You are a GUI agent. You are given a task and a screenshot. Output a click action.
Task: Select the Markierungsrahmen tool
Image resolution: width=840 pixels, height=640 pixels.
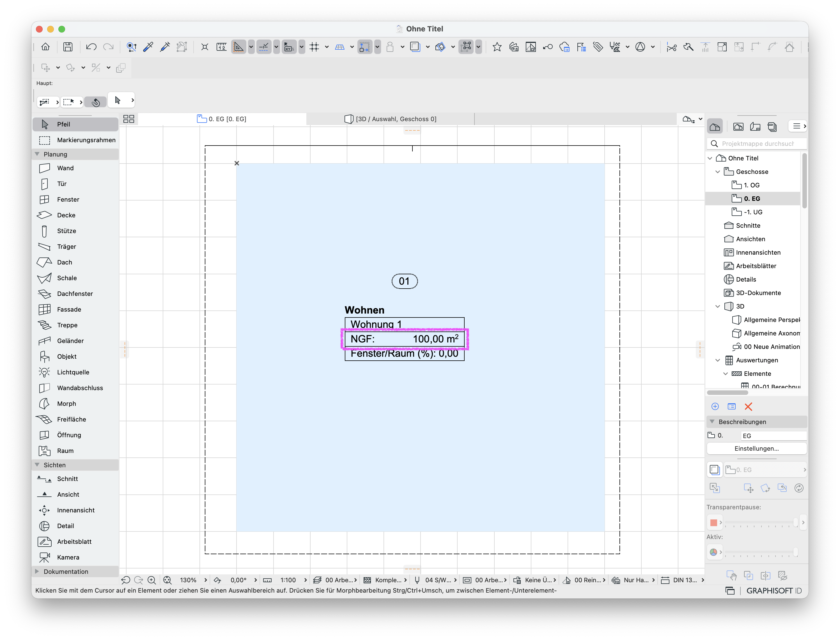pyautogui.click(x=75, y=140)
